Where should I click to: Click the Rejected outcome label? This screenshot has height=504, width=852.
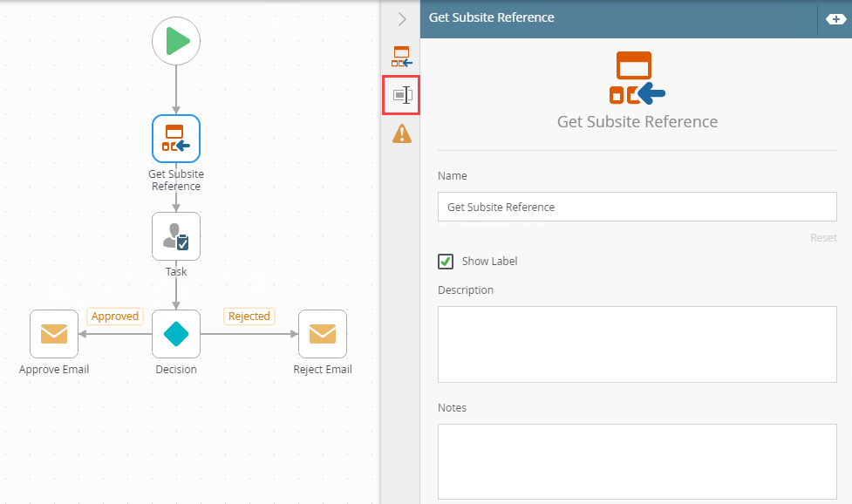tap(249, 317)
